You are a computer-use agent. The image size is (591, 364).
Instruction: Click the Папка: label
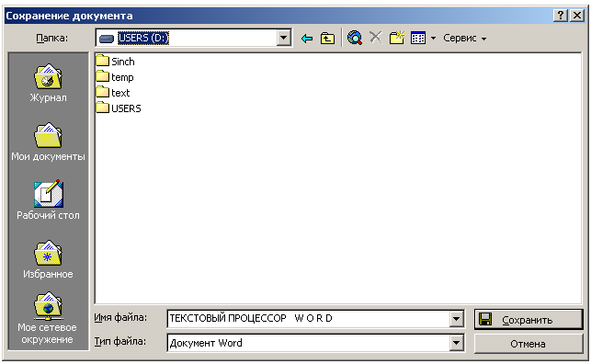click(x=52, y=38)
